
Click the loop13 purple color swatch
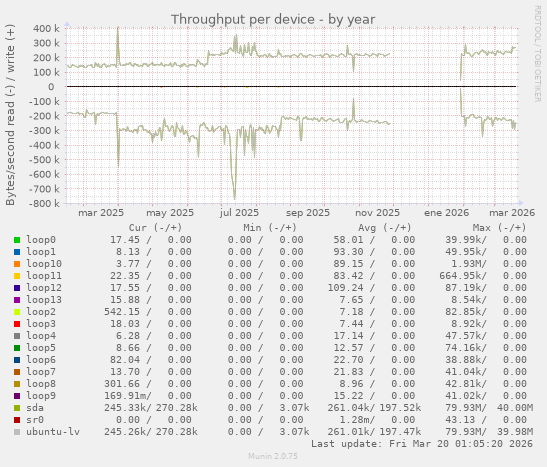click(17, 300)
